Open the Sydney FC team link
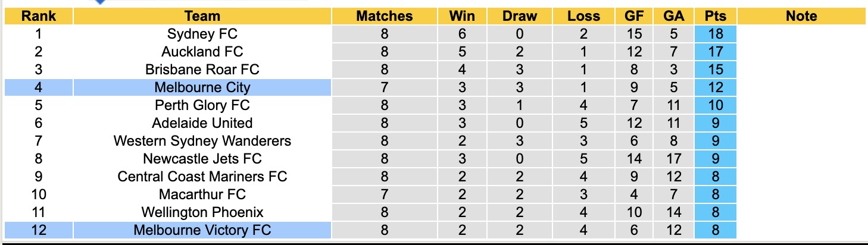The height and width of the screenshot is (245, 868). click(x=202, y=34)
